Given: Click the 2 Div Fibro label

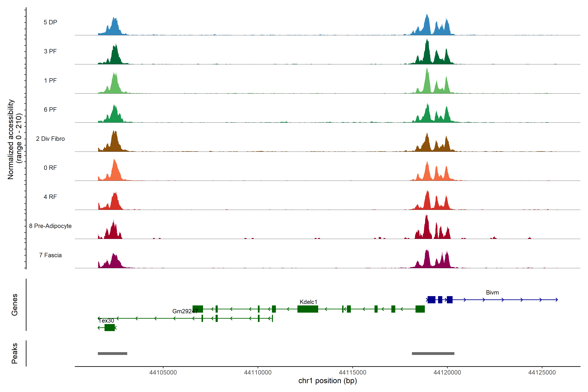Looking at the screenshot, I should (x=50, y=139).
